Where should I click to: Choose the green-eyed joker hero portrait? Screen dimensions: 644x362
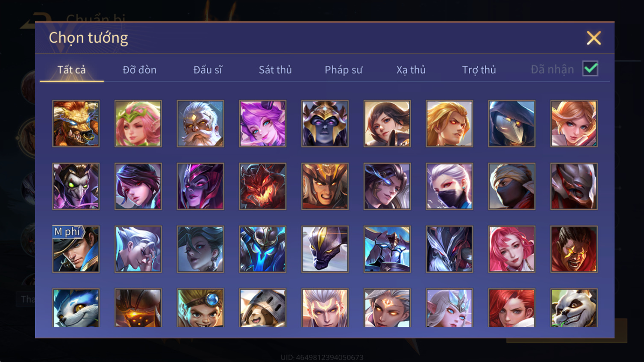pyautogui.click(x=76, y=186)
